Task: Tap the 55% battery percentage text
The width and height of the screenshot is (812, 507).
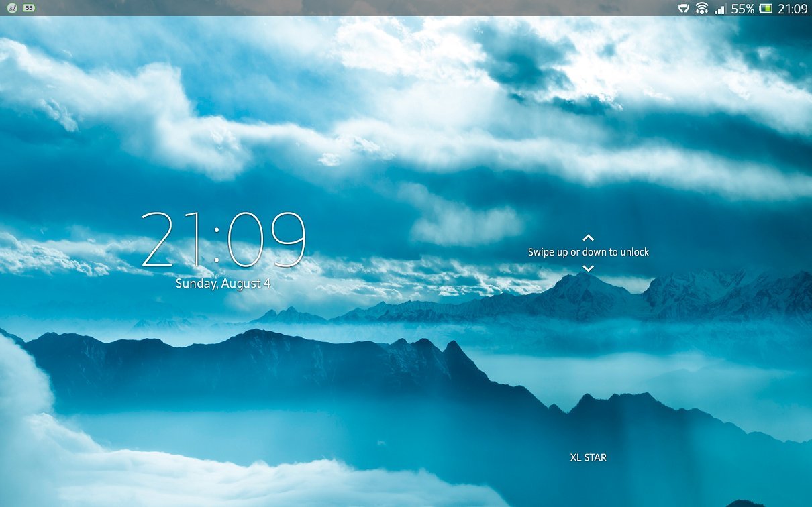Action: (x=742, y=9)
